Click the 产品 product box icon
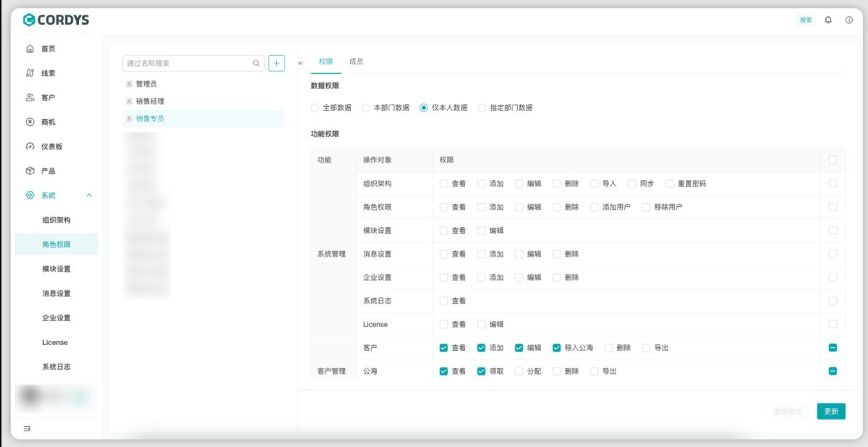 [30, 171]
